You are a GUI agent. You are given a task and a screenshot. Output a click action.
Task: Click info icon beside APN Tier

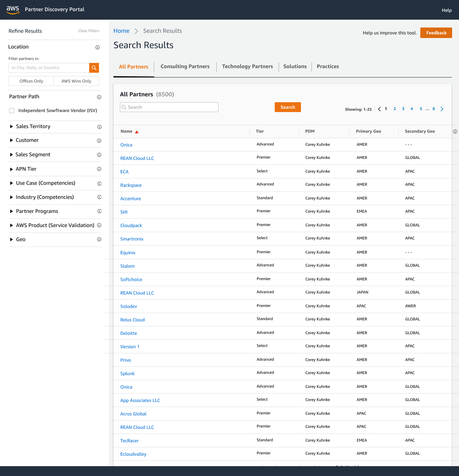pos(99,169)
